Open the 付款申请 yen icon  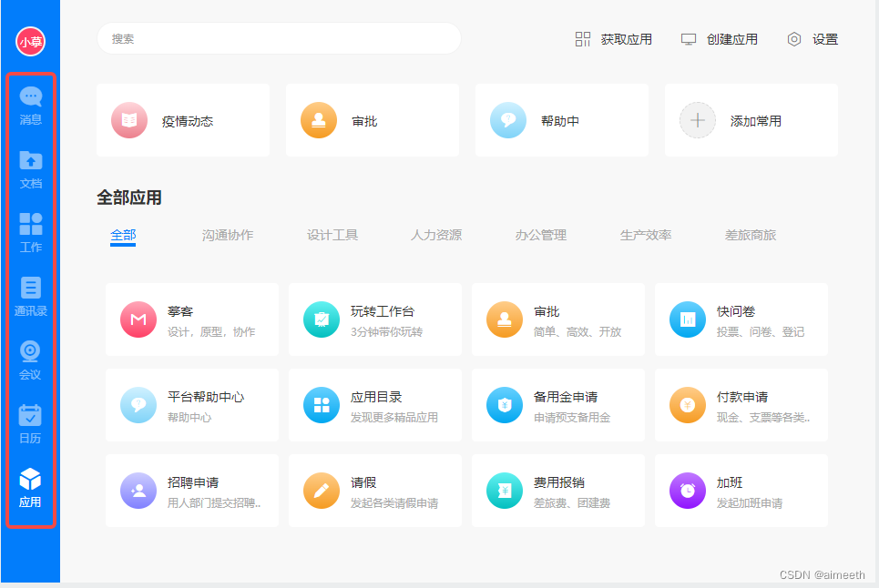pos(688,405)
